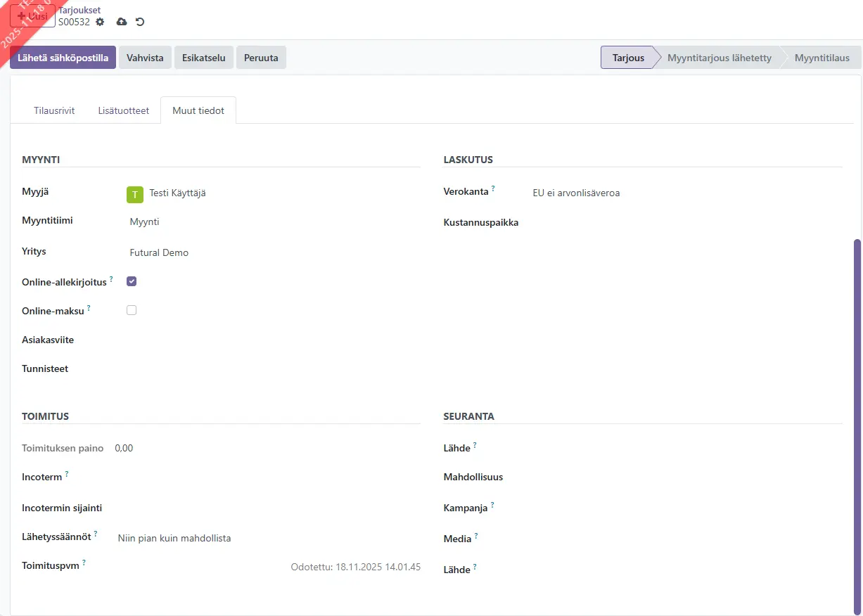The image size is (863, 616).
Task: Click the cloud save icon
Action: pos(122,22)
